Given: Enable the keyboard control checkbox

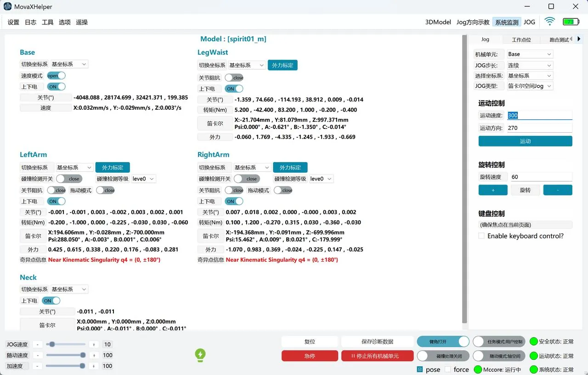Looking at the screenshot, I should pyautogui.click(x=481, y=236).
